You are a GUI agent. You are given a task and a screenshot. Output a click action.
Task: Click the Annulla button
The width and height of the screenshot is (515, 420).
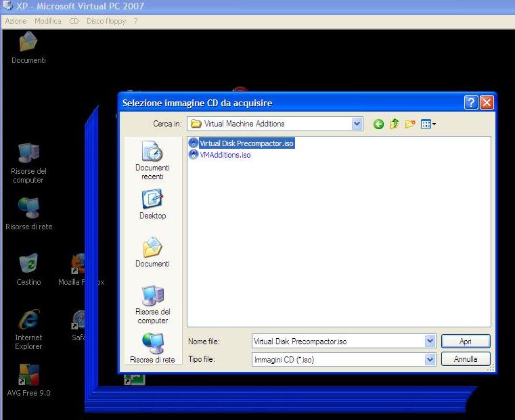point(466,359)
